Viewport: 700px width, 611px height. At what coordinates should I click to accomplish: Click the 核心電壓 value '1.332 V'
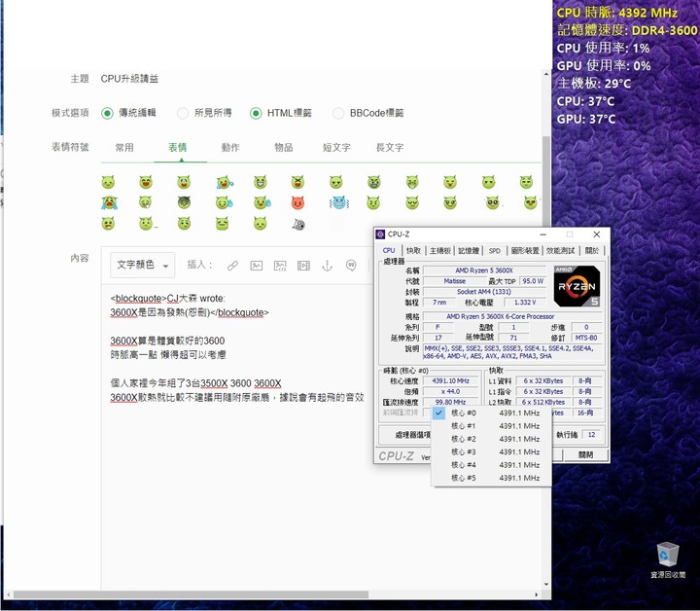525,303
